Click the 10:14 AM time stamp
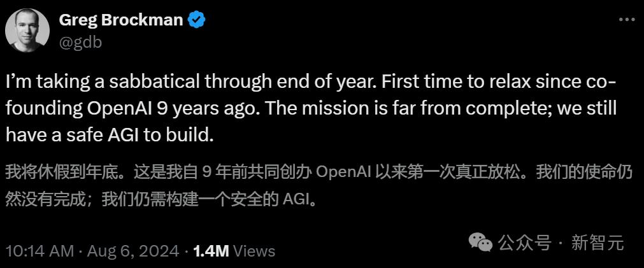The image size is (644, 268). [39, 251]
